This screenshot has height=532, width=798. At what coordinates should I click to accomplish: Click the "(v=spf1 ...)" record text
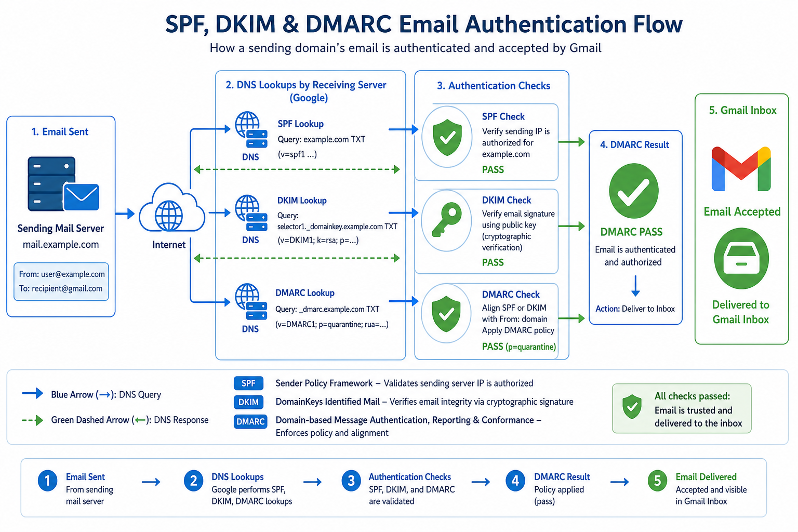click(x=297, y=154)
